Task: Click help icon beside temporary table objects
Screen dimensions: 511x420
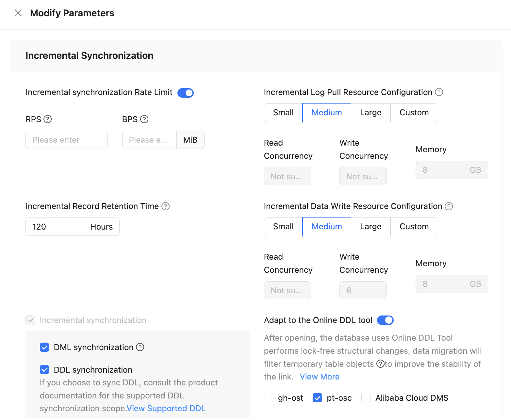Action: click(x=380, y=364)
